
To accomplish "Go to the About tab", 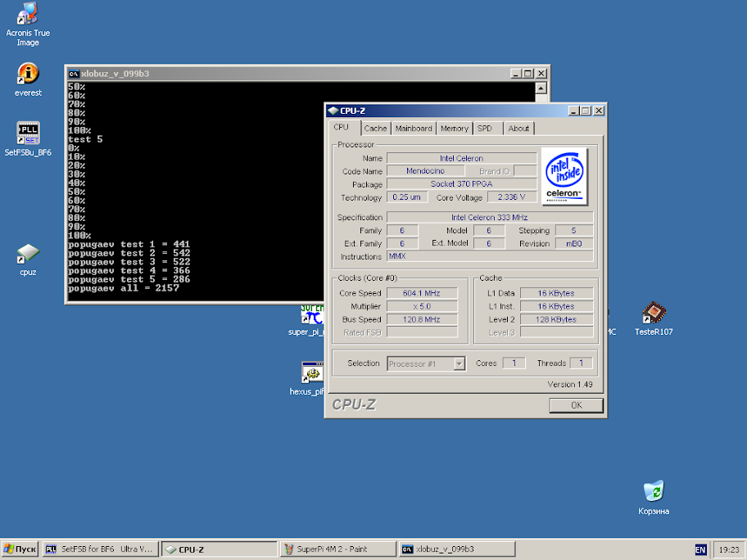I will [518, 129].
